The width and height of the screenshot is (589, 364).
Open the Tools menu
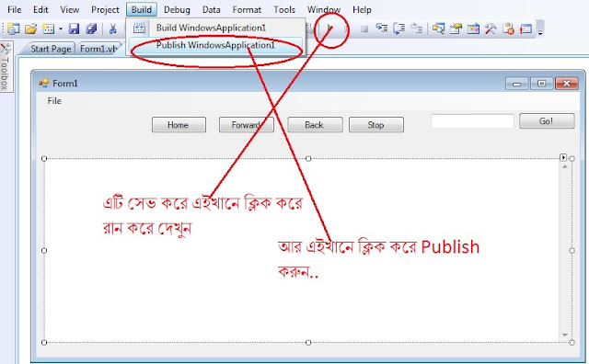tap(284, 10)
